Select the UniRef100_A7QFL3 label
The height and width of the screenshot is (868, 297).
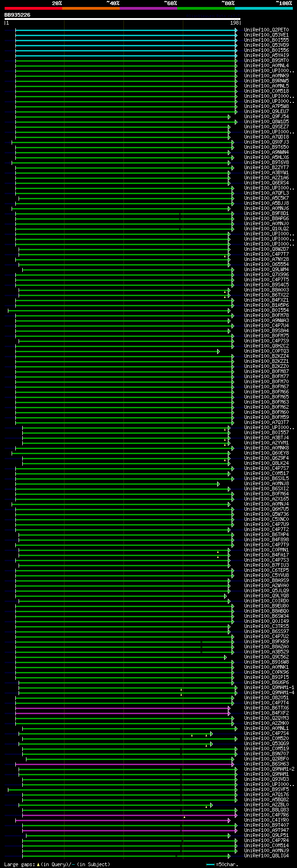pyautogui.click(x=266, y=193)
